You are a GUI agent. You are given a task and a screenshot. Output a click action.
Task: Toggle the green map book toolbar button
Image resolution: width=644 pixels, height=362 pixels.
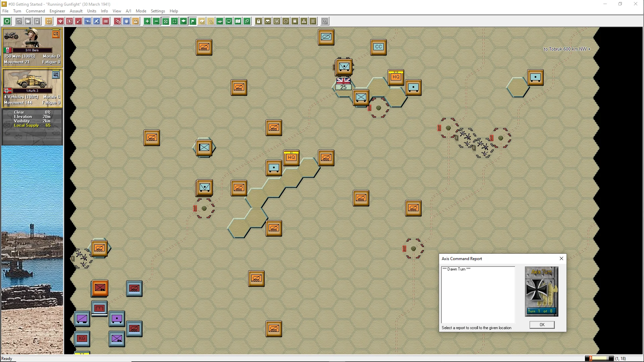tap(238, 21)
